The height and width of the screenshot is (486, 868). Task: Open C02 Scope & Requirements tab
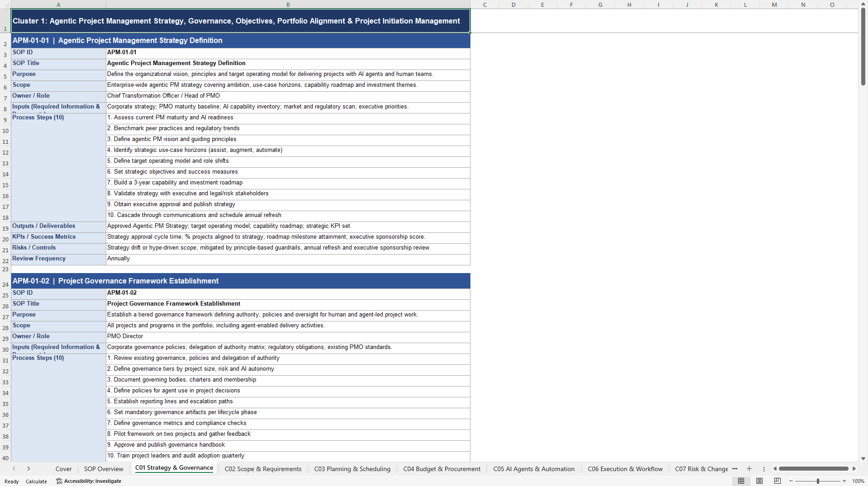coord(263,469)
